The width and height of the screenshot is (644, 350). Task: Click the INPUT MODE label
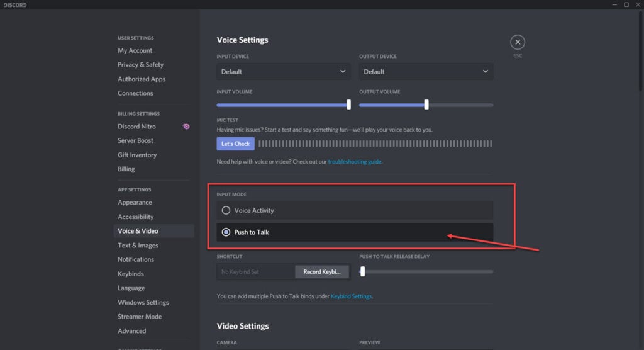(x=231, y=195)
